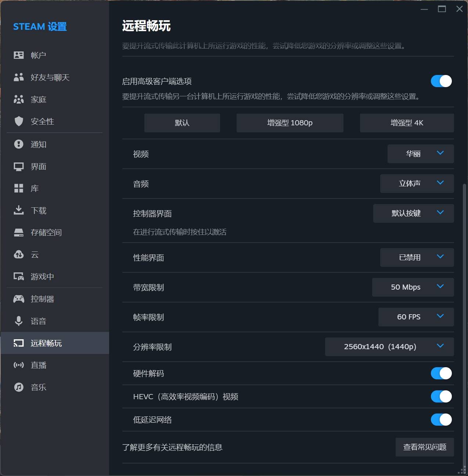The image size is (468, 476).
Task: Open 分辨率限制 dropdown showing 2560x1440
Action: 389,347
